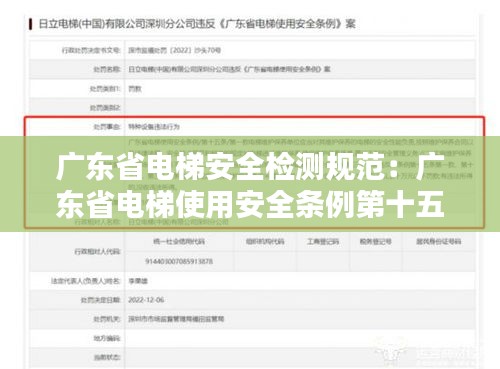The height and width of the screenshot is (369, 500).
Task: Click the second banner line 东省电梯使用安全条例第十五
Action: coord(250,203)
